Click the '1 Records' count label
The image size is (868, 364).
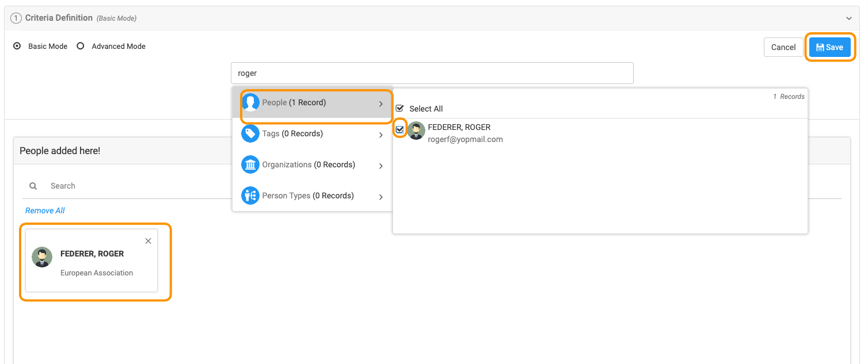tap(789, 97)
